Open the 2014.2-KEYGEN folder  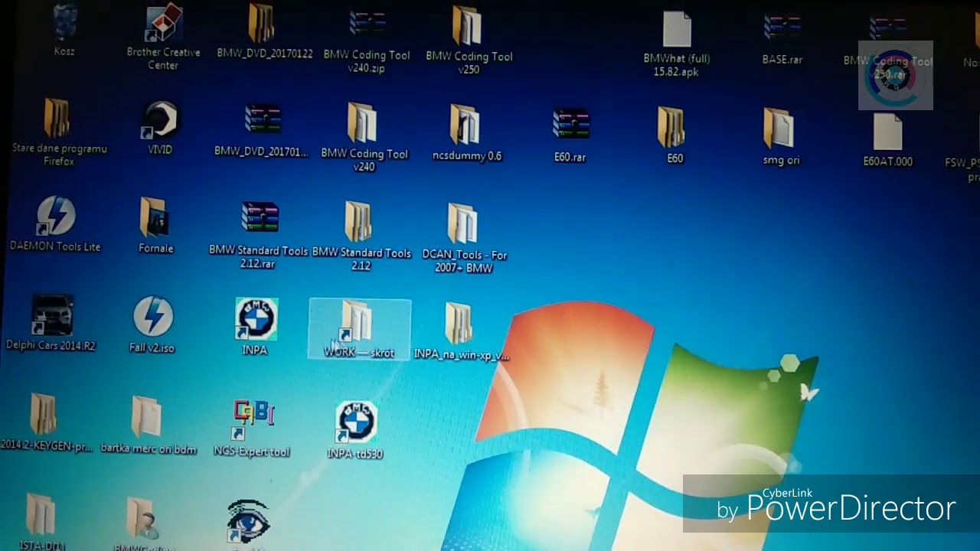(46, 423)
